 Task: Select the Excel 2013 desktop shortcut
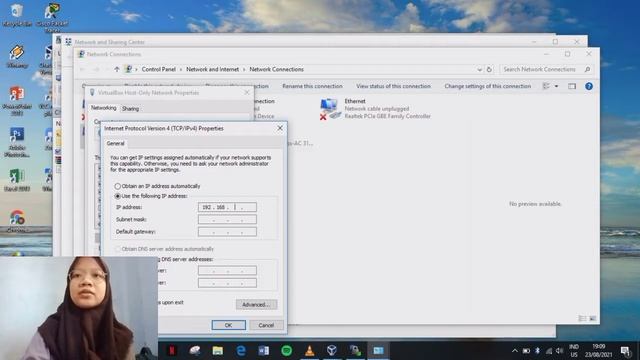click(17, 180)
